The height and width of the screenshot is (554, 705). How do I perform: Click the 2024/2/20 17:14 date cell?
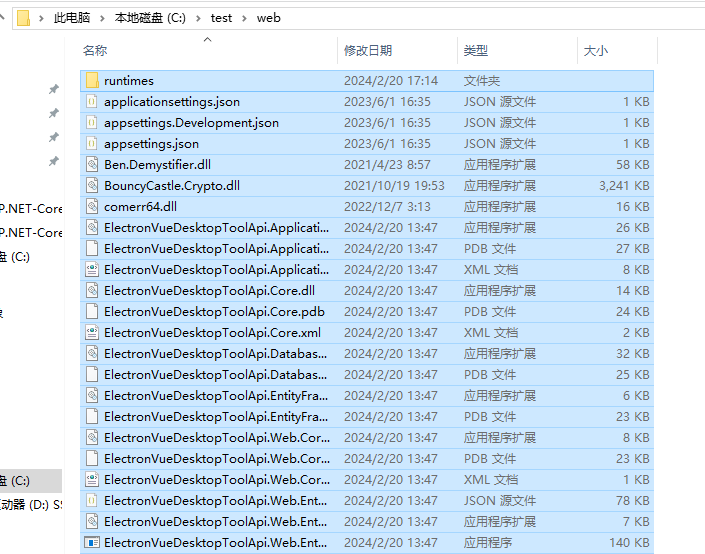391,80
